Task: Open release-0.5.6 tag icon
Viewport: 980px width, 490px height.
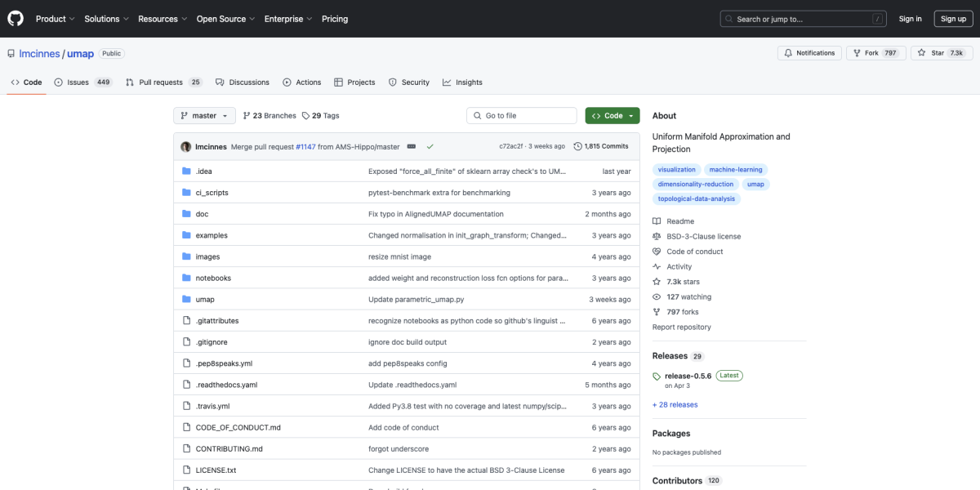Action: point(656,375)
